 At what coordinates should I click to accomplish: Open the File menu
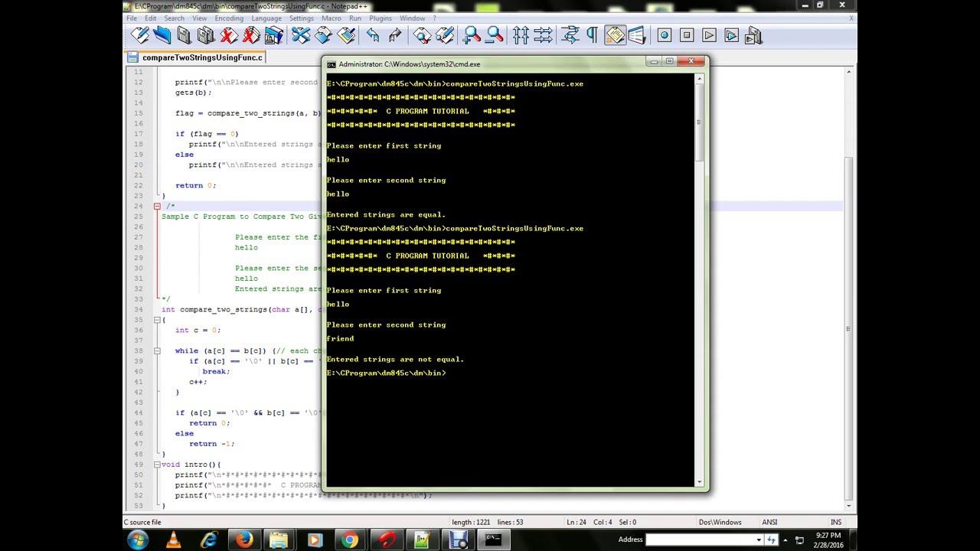click(132, 18)
